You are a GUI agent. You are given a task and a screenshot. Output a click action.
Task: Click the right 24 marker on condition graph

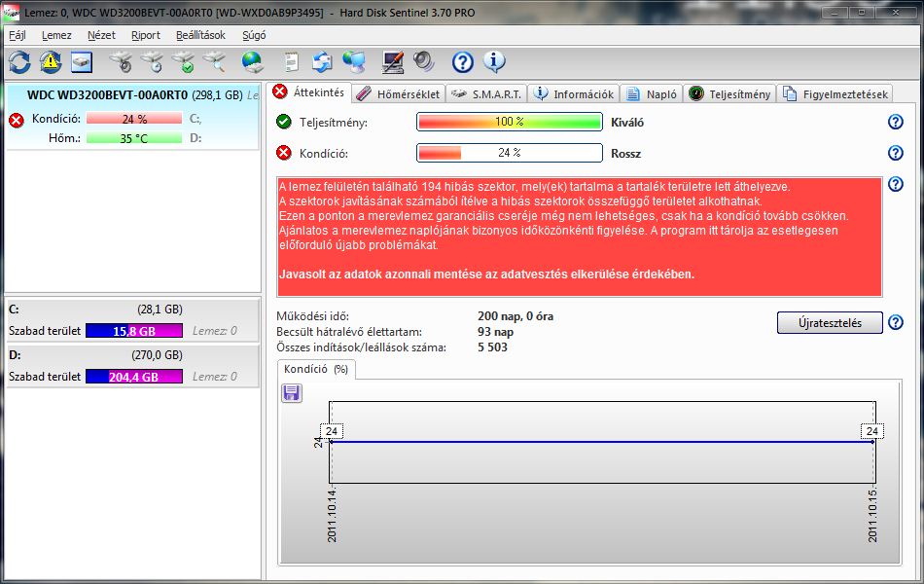click(x=872, y=431)
